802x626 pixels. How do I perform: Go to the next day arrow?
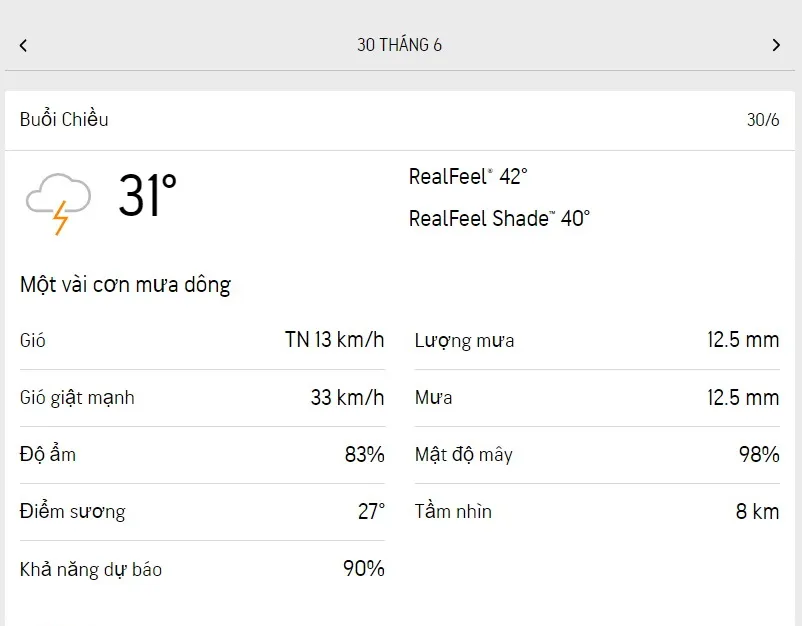pos(776,45)
